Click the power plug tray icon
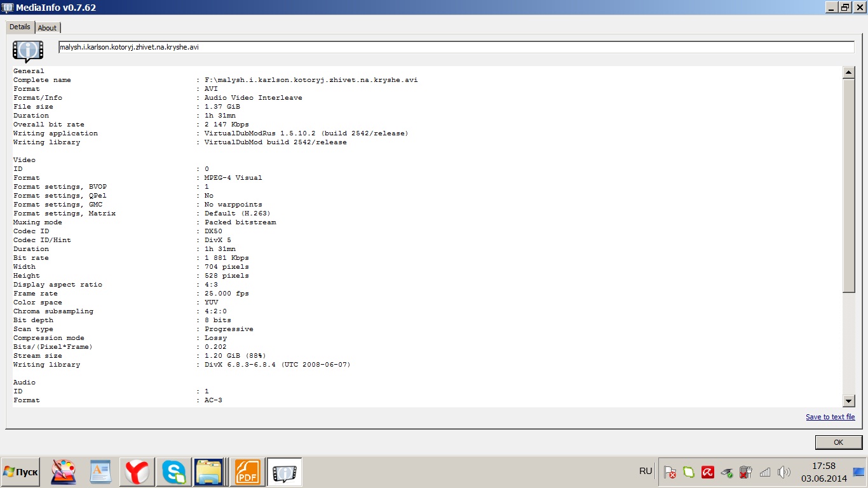 (746, 472)
